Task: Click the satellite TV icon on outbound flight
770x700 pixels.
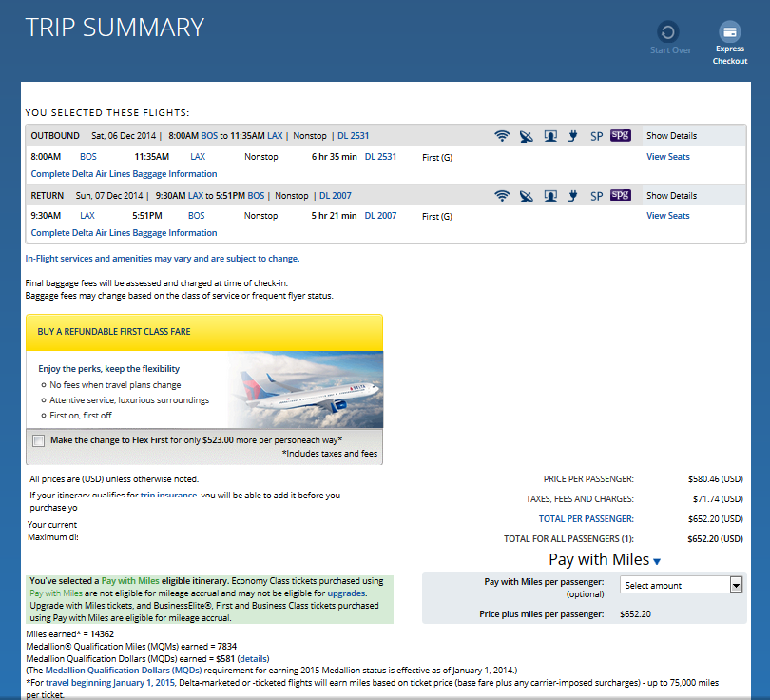Action: 527,136
